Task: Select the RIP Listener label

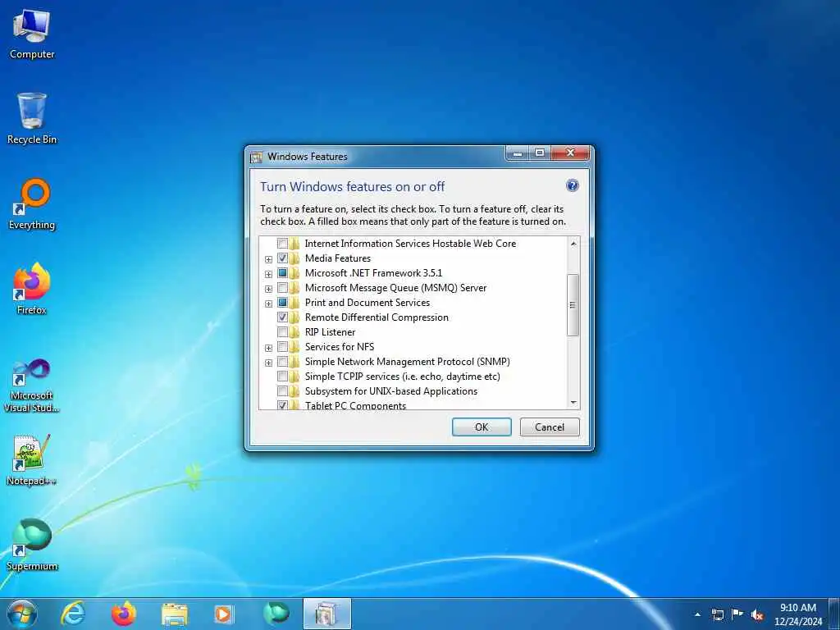Action: pyautogui.click(x=330, y=332)
